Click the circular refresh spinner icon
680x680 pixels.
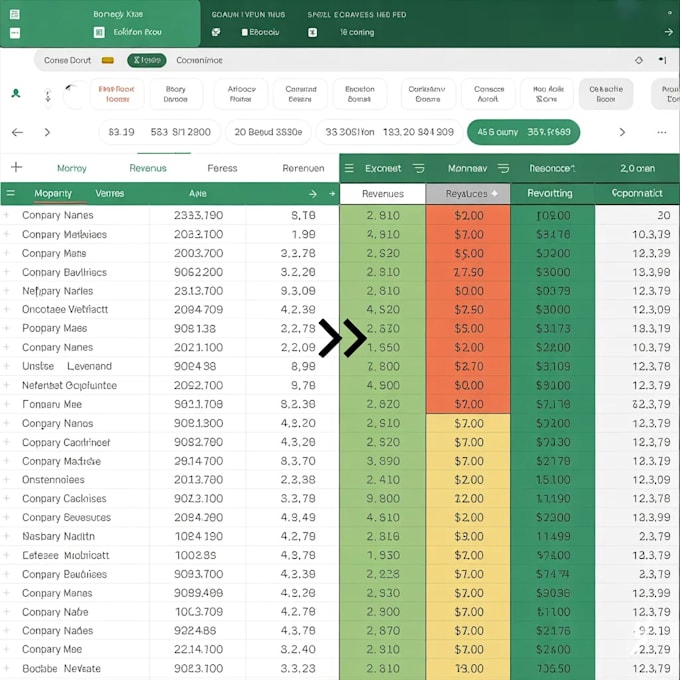click(75, 94)
